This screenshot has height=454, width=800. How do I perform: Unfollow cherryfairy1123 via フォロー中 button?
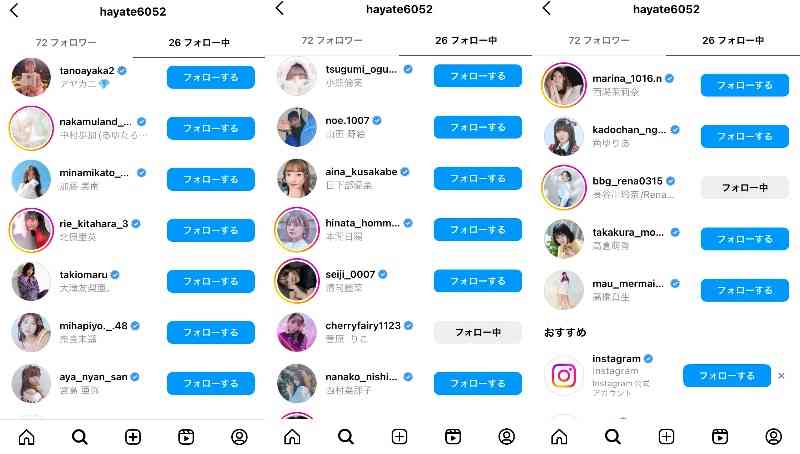pyautogui.click(x=478, y=332)
